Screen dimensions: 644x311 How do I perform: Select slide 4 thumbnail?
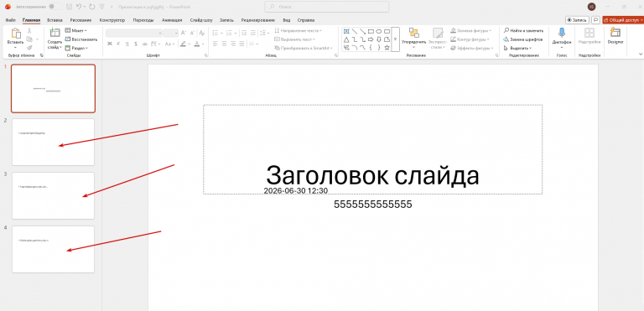pos(54,249)
